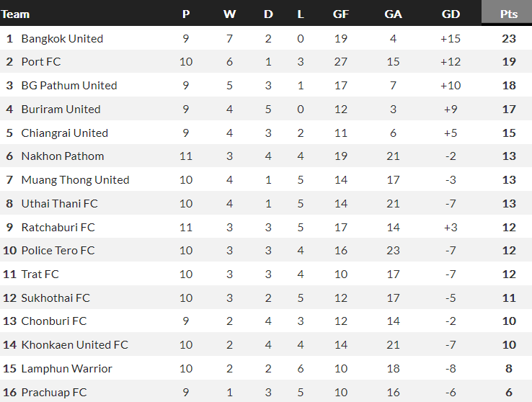Screen dimensions: 532x402
Task: Click Nakhon Pathom team name
Action: coord(63,156)
